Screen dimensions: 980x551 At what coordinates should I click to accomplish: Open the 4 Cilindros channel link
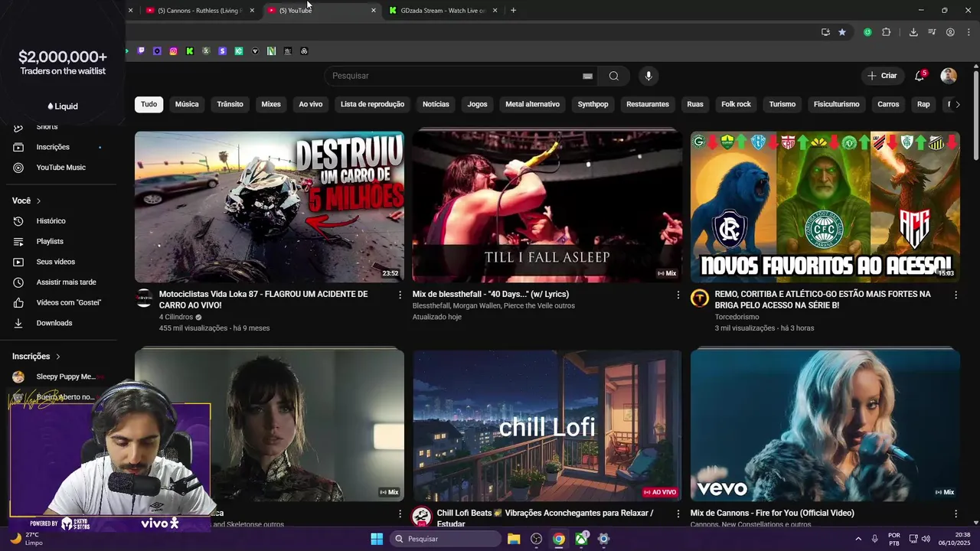click(x=176, y=317)
